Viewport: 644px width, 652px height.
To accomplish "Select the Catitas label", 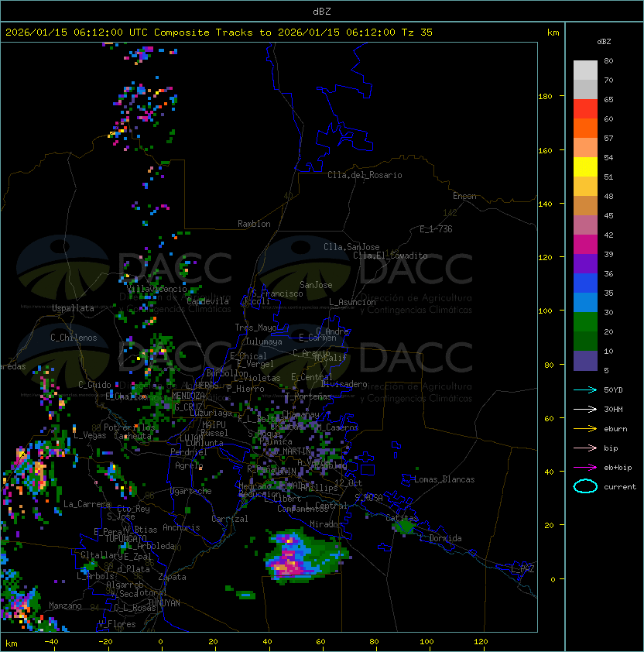I will tap(402, 518).
